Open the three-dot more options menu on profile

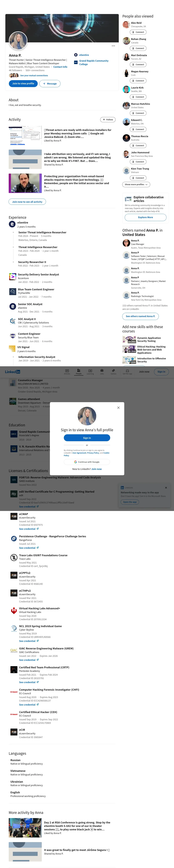click(113, 46)
